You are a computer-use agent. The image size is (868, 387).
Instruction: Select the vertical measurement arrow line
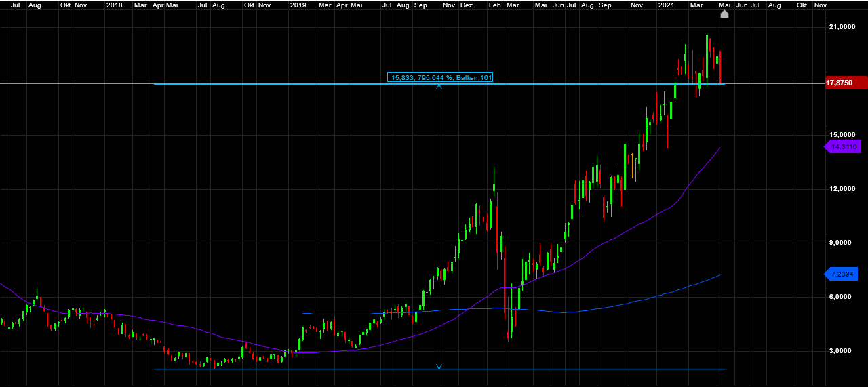[439, 227]
